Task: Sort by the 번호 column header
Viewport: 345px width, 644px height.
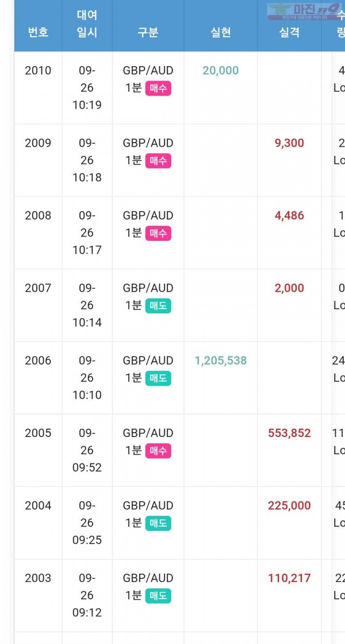Action: [38, 32]
